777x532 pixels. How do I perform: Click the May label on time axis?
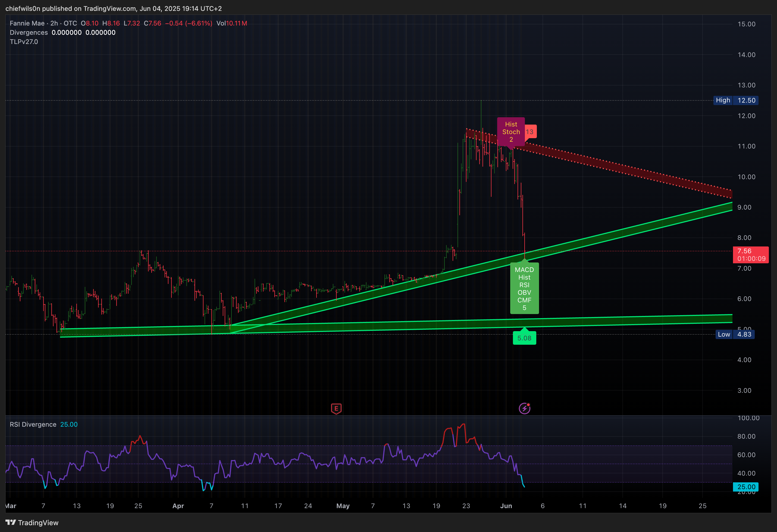pyautogui.click(x=343, y=506)
